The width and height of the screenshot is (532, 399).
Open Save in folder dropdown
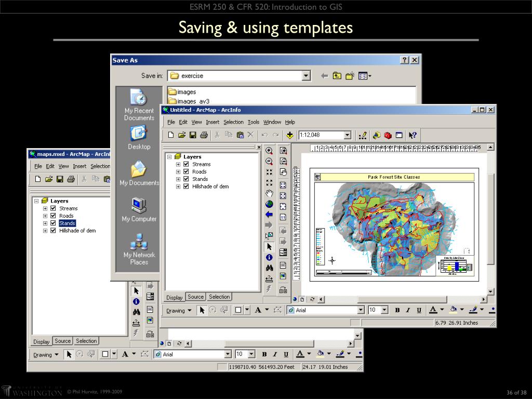tap(305, 76)
